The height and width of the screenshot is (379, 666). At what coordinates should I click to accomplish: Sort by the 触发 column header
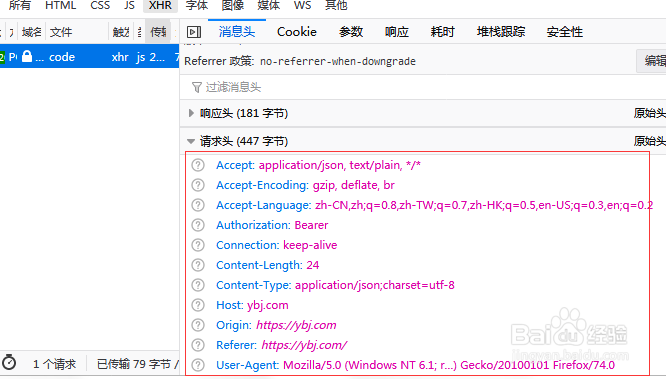coord(121,32)
